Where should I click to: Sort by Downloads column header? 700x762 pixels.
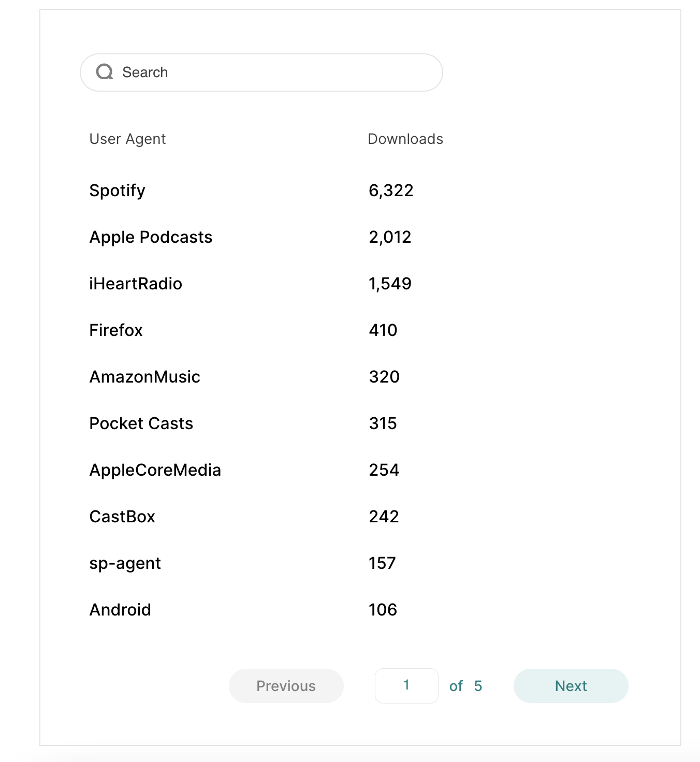405,139
